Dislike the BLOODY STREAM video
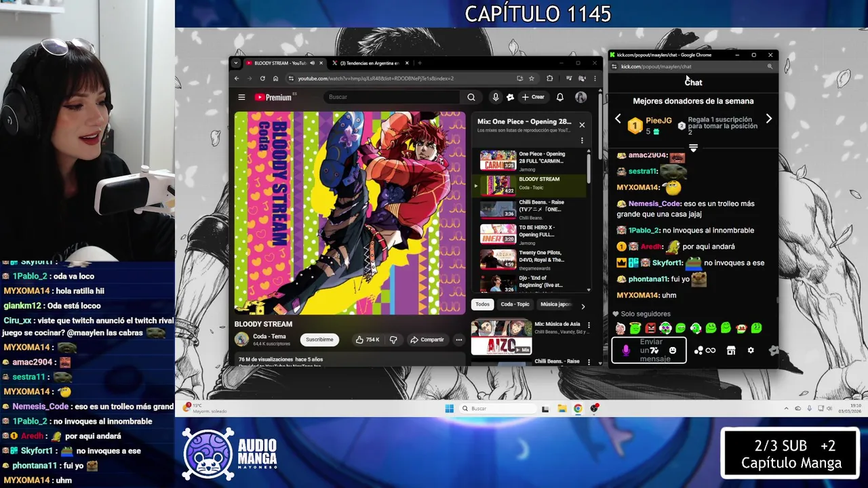The width and height of the screenshot is (868, 488). [393, 340]
